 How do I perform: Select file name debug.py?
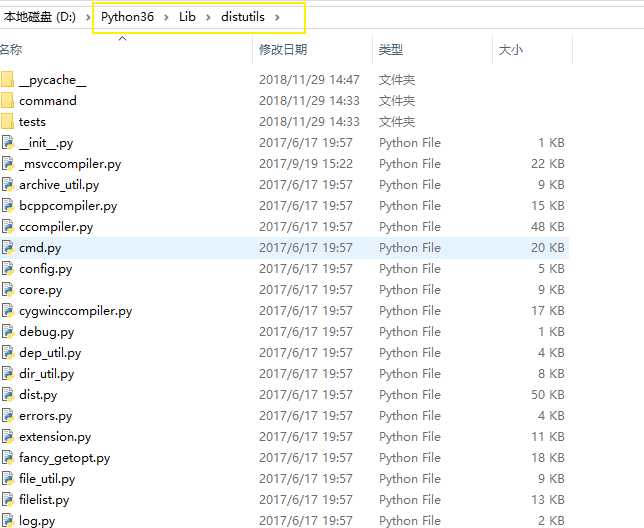point(46,332)
